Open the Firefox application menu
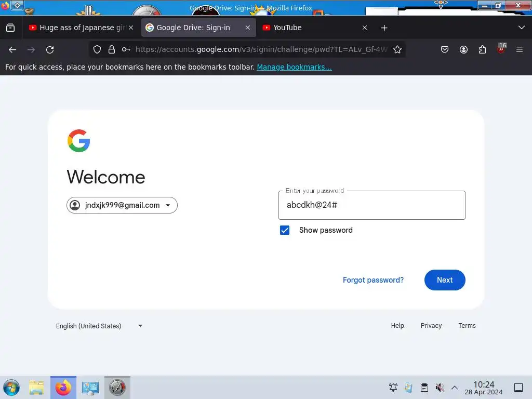This screenshot has height=399, width=532. tap(519, 49)
